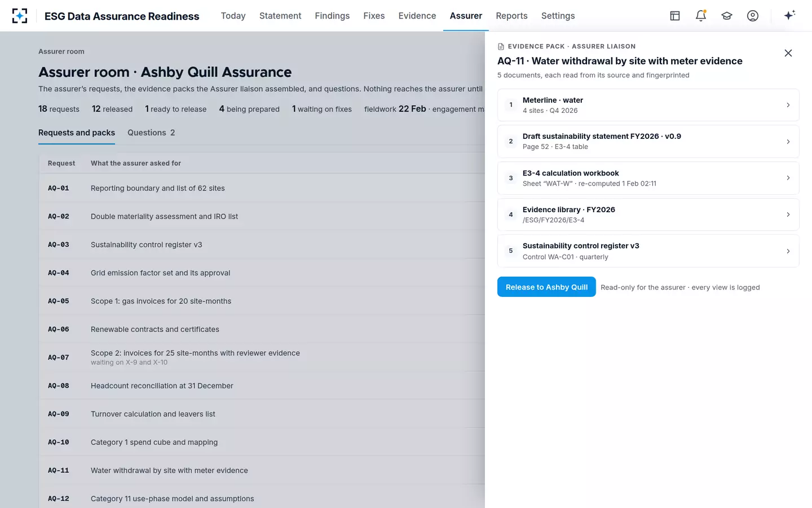The height and width of the screenshot is (508, 812).
Task: Open the graduation cap learning icon
Action: (x=727, y=16)
